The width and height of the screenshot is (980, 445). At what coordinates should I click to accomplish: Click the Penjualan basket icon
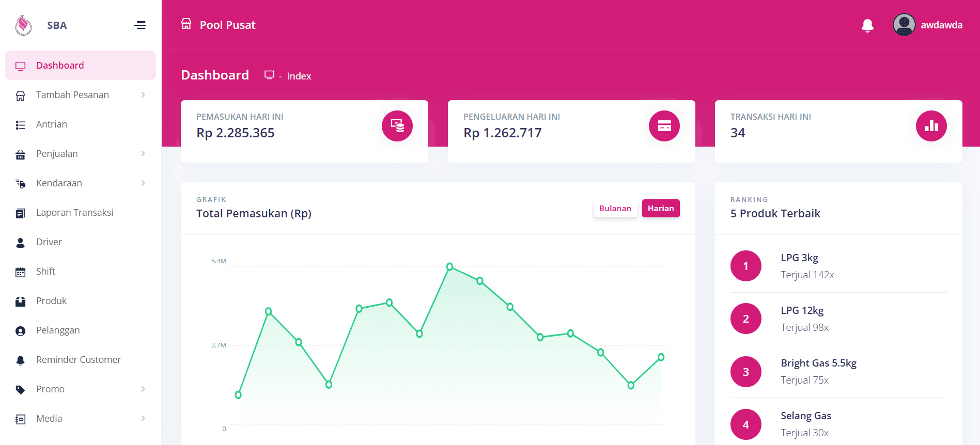coord(21,154)
